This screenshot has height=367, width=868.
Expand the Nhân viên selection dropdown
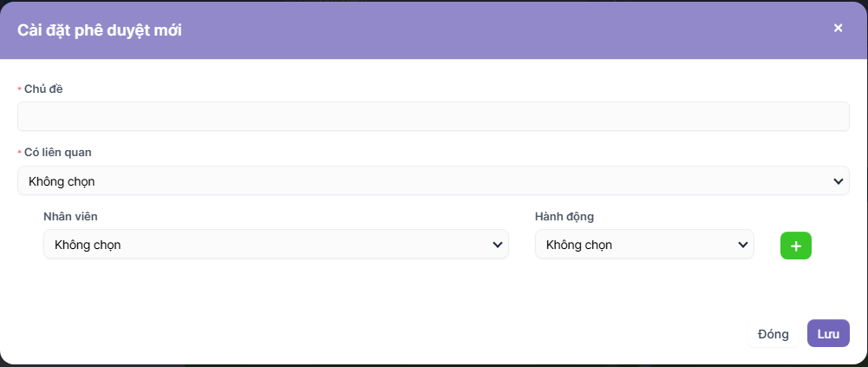coord(276,245)
